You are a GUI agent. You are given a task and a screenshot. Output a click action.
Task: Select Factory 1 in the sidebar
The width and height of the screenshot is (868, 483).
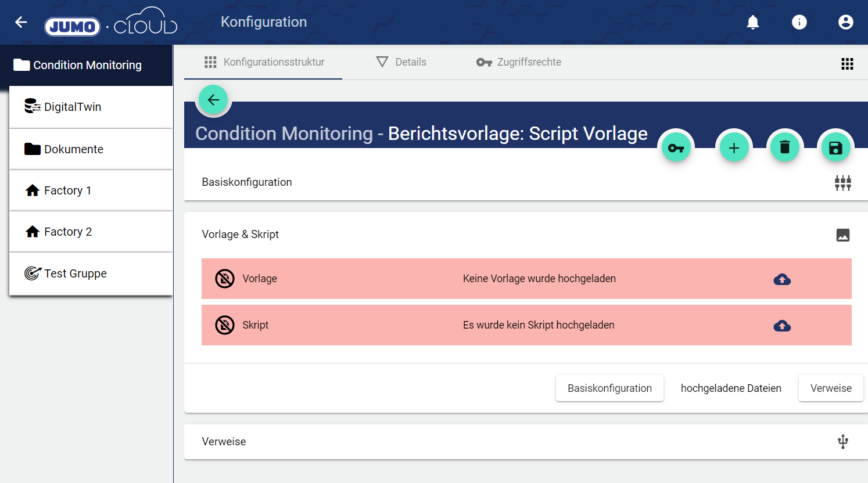coord(68,190)
